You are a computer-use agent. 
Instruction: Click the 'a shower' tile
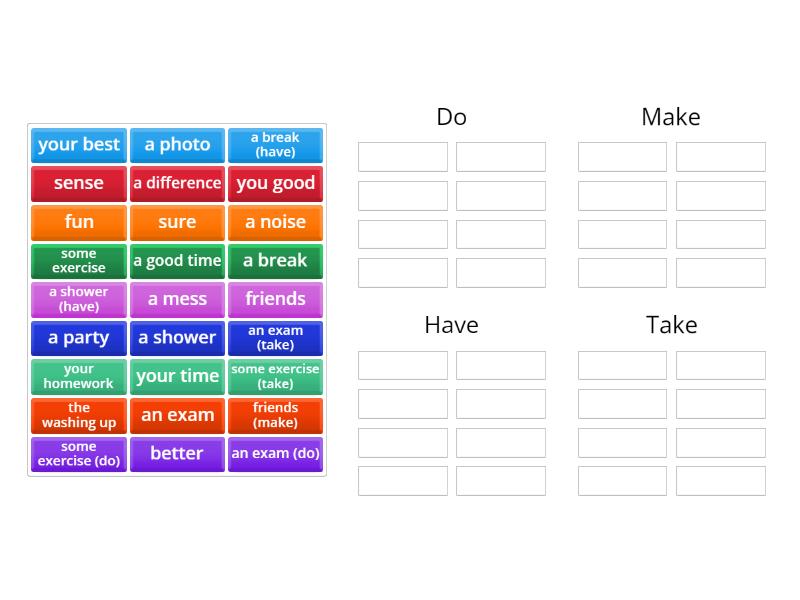click(177, 338)
